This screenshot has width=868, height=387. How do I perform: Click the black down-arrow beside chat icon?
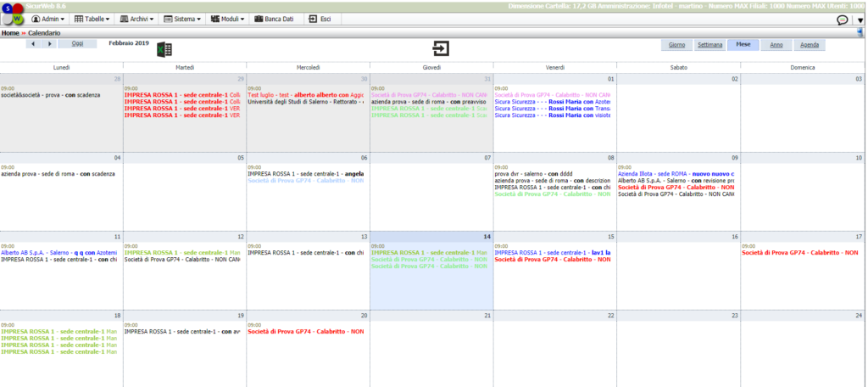click(x=860, y=20)
